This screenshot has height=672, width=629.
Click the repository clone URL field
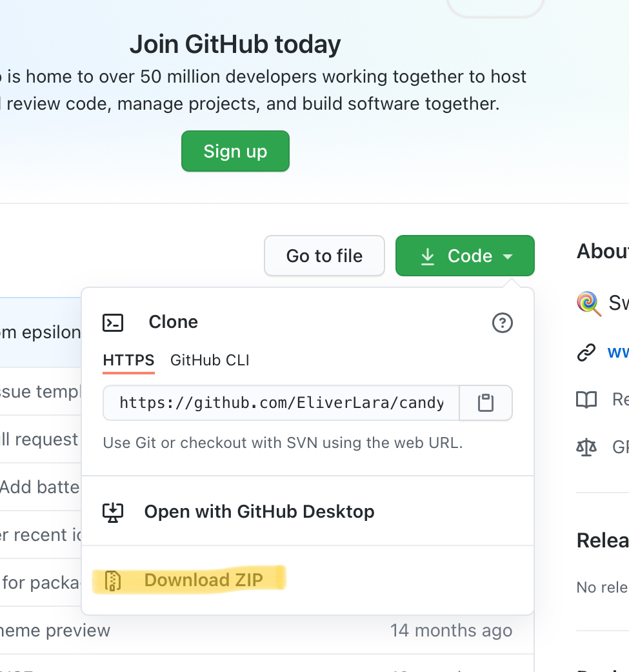coord(281,403)
